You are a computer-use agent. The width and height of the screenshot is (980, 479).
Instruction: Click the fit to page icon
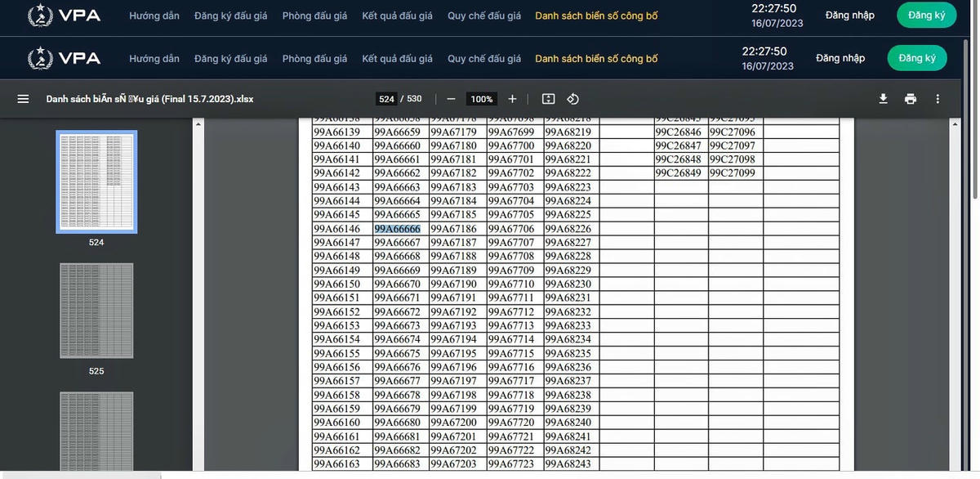pyautogui.click(x=548, y=99)
